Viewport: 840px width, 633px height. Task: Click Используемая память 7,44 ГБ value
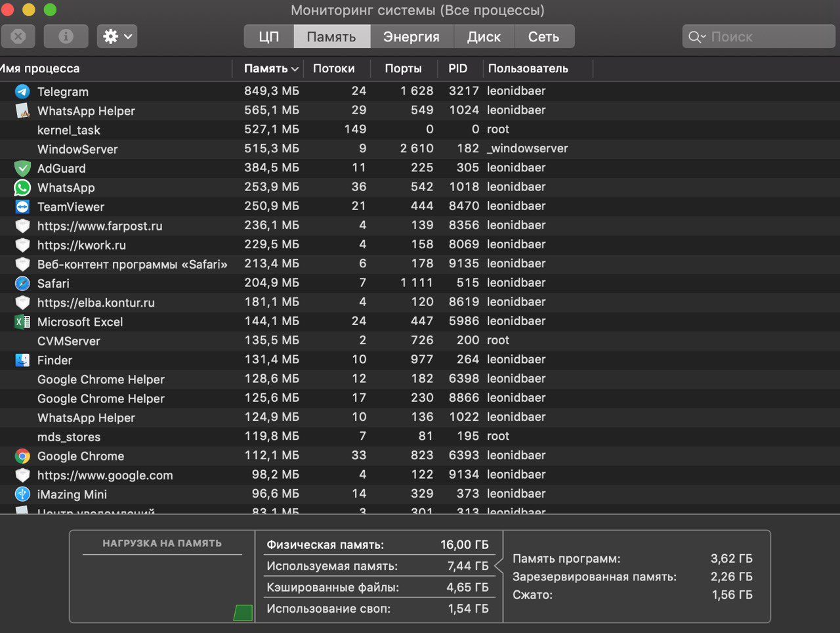pos(468,565)
